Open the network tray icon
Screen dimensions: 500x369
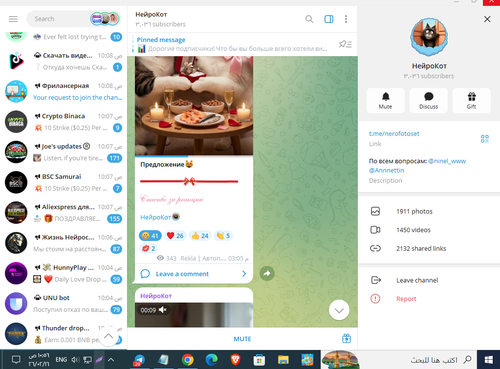87,360
